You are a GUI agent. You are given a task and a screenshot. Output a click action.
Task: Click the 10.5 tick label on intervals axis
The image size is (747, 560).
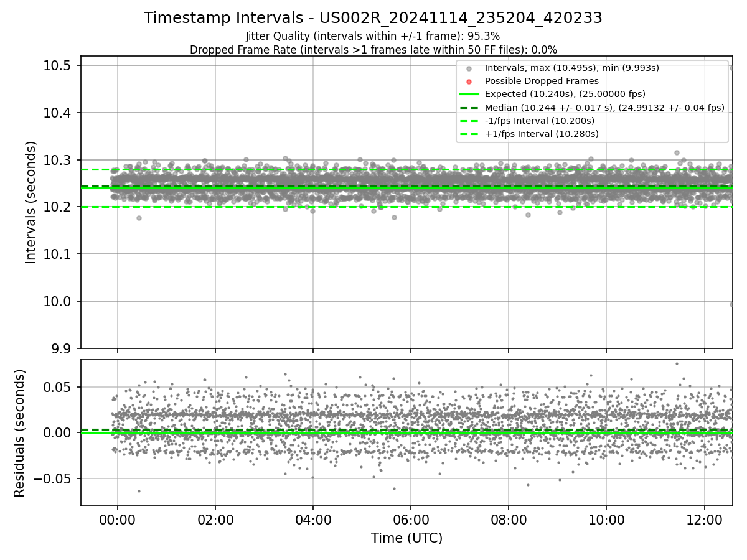pos(57,66)
